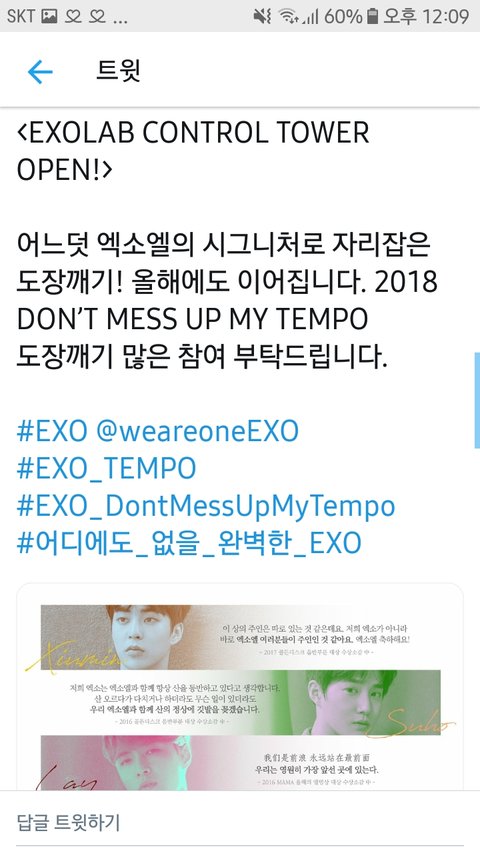This screenshot has width=480, height=853.
Task: Open the #EXO_TEMPO hashtag
Action: click(107, 469)
